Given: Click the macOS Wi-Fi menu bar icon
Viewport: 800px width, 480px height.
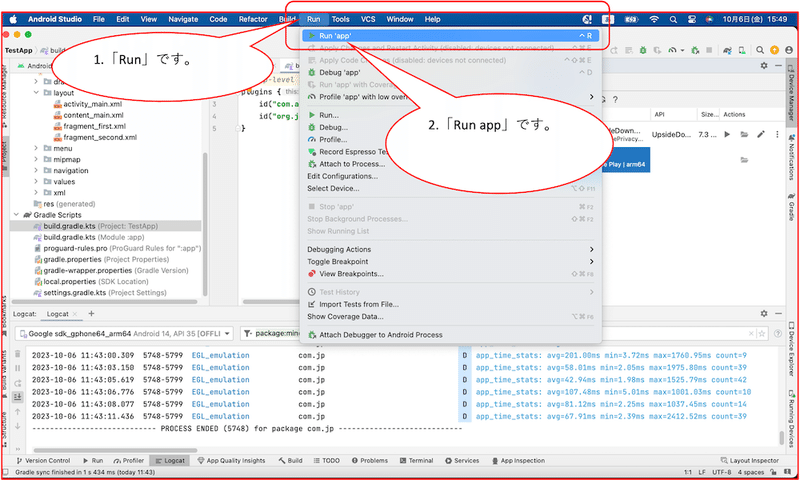Looking at the screenshot, I should pos(654,19).
